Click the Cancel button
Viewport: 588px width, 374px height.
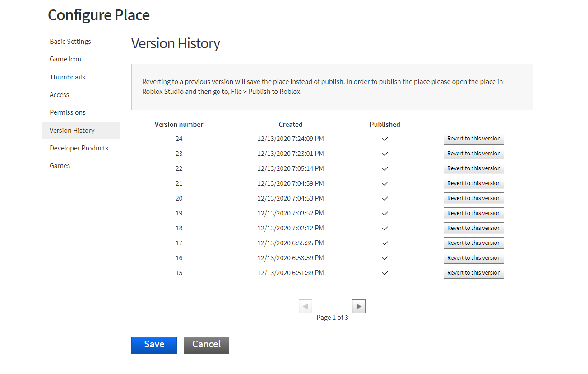(x=206, y=345)
